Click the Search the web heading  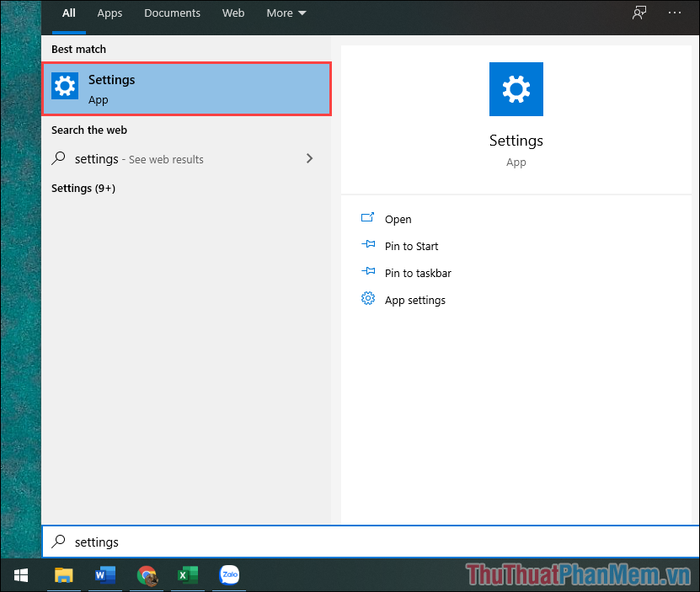[89, 130]
